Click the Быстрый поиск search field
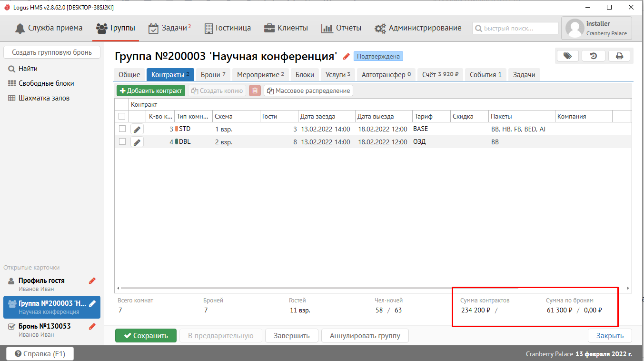 pyautogui.click(x=515, y=28)
